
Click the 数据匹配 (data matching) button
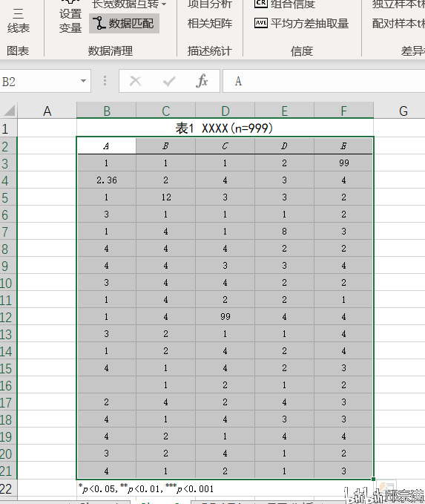click(x=124, y=24)
